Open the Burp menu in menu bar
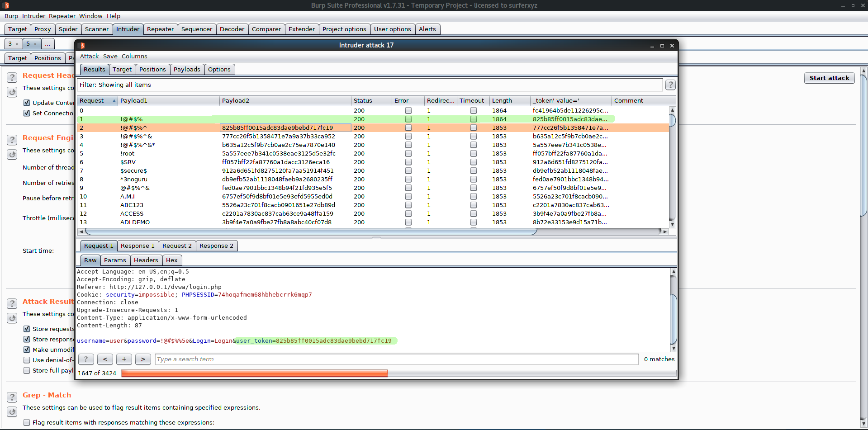 pos(11,16)
